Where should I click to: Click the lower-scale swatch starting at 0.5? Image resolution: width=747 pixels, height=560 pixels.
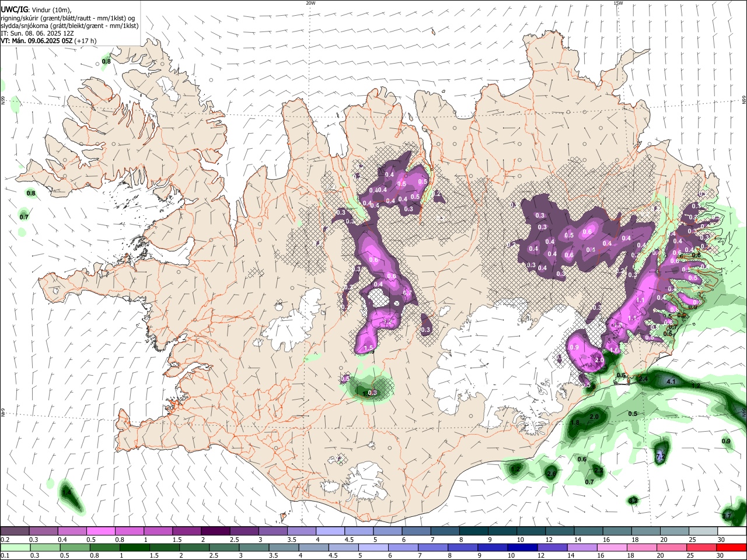coord(75,547)
